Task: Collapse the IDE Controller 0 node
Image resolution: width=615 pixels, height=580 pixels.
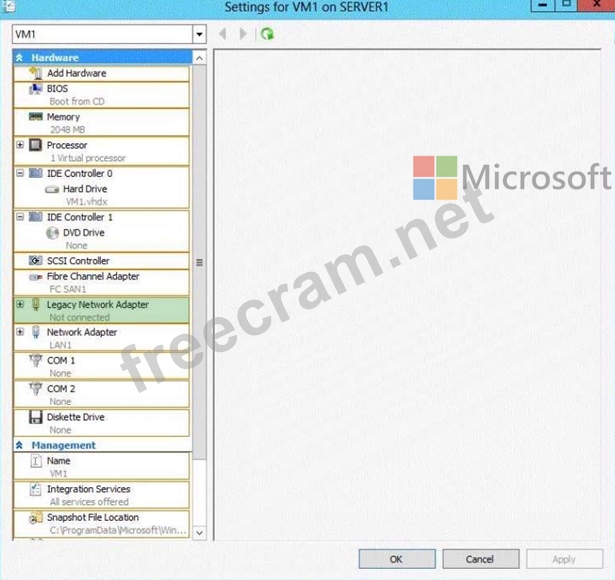Action: (20, 173)
